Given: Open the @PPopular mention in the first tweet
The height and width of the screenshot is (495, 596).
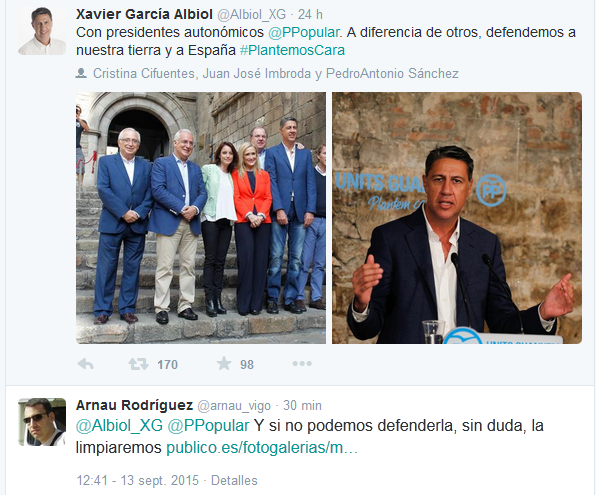Looking at the screenshot, I should [303, 32].
